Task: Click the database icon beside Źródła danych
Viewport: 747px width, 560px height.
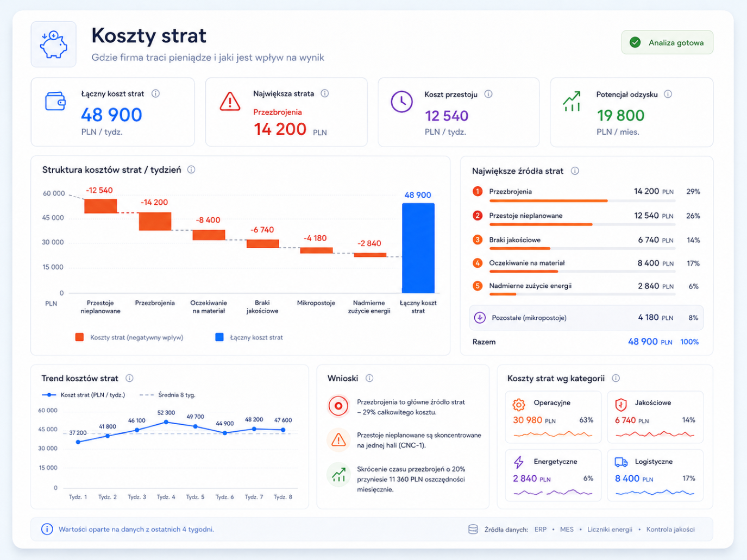Action: click(473, 529)
